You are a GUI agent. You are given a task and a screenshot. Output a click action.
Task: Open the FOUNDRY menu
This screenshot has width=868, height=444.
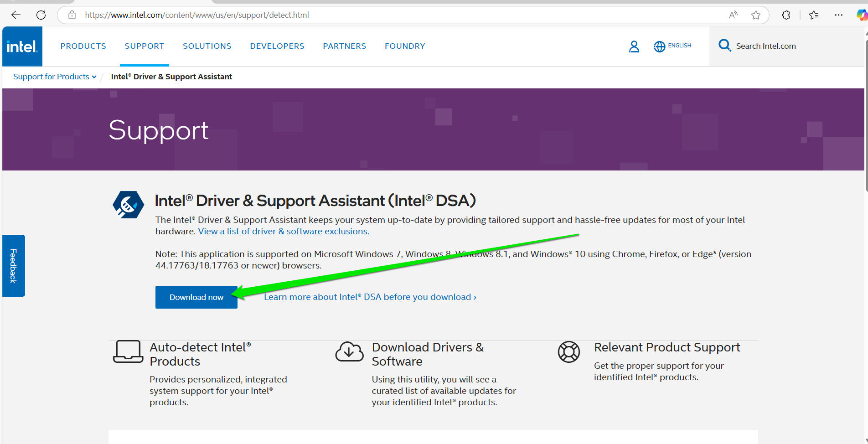coord(405,46)
